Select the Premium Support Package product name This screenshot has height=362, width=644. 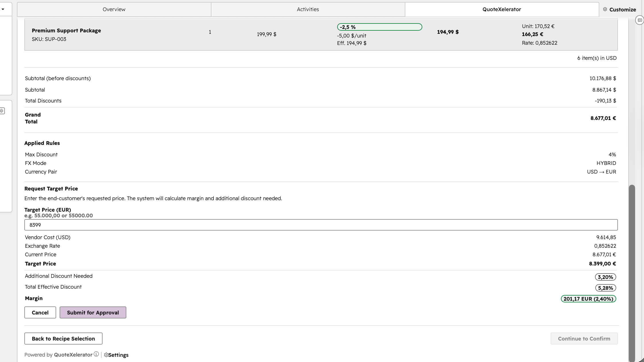(x=66, y=31)
